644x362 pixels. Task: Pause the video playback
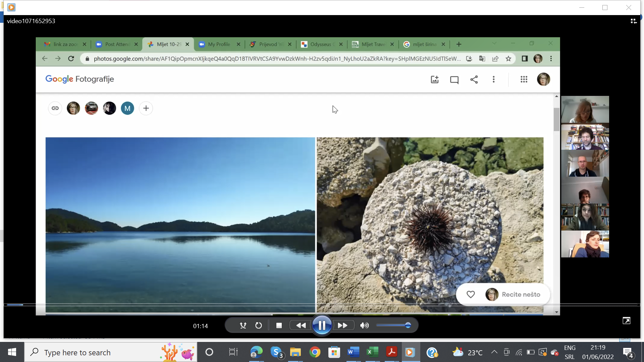click(322, 325)
